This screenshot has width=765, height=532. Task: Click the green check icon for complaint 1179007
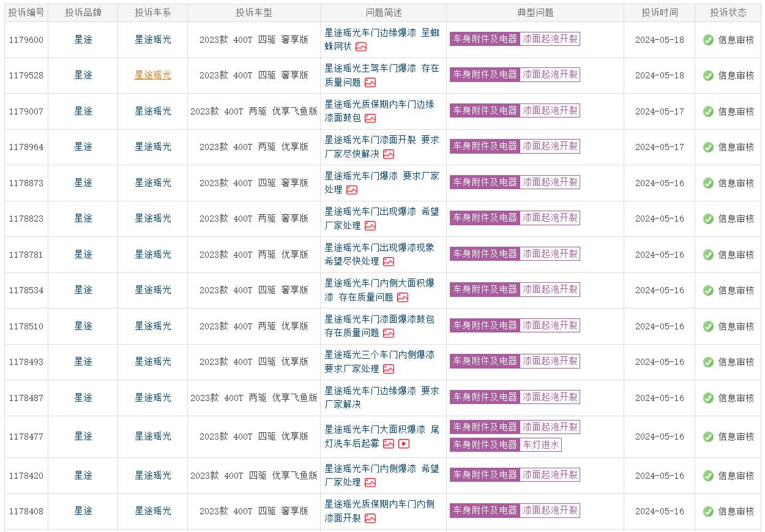point(708,111)
